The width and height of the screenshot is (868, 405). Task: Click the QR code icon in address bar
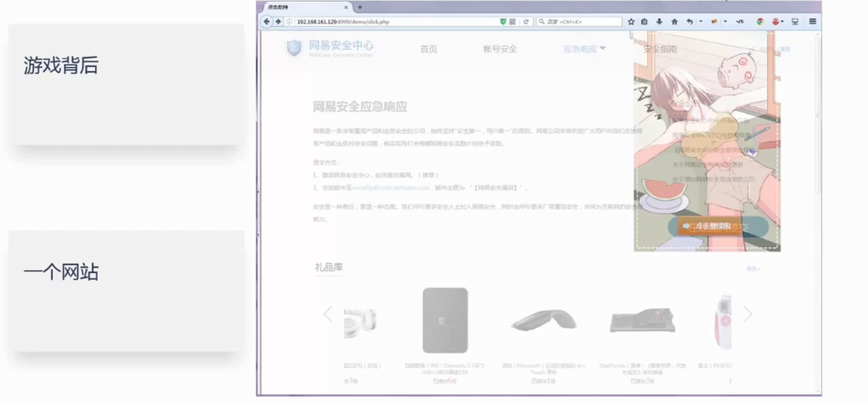tap(513, 22)
